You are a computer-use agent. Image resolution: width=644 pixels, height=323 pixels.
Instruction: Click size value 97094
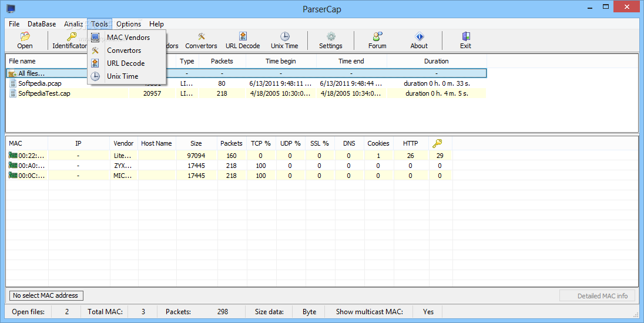pyautogui.click(x=196, y=156)
